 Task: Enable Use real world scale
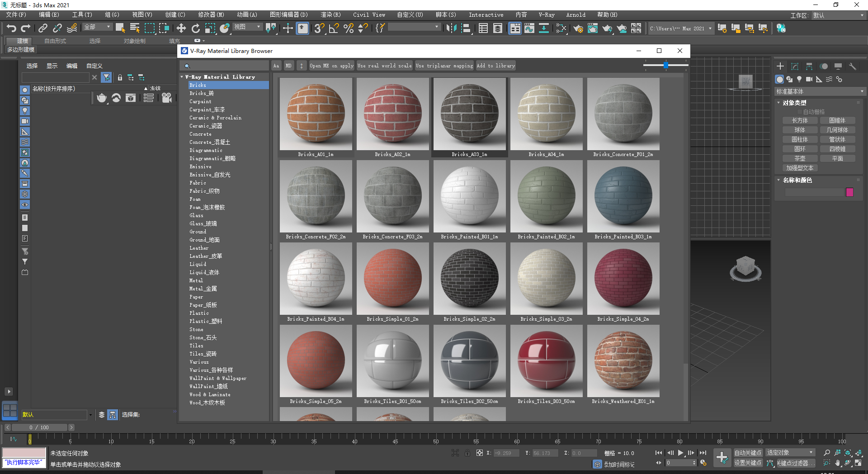click(384, 66)
